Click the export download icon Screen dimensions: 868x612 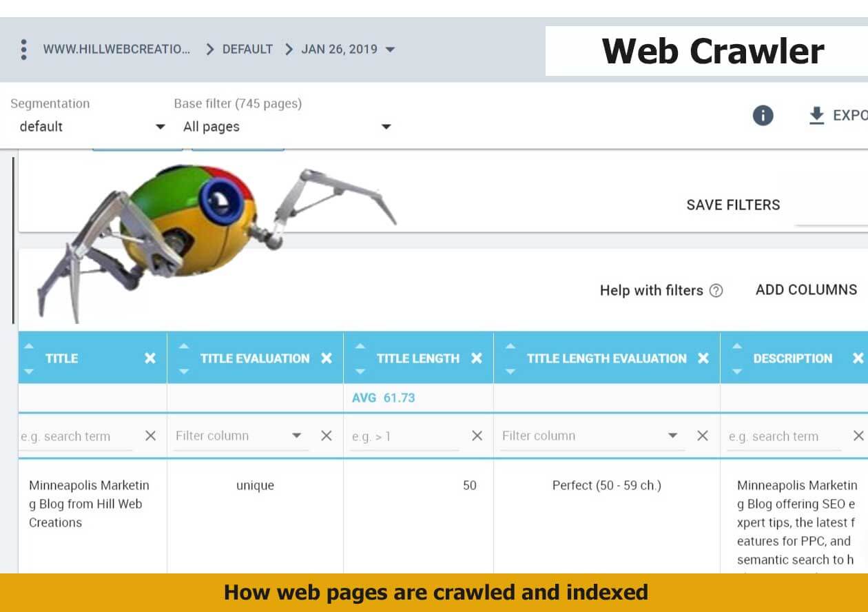coord(816,116)
